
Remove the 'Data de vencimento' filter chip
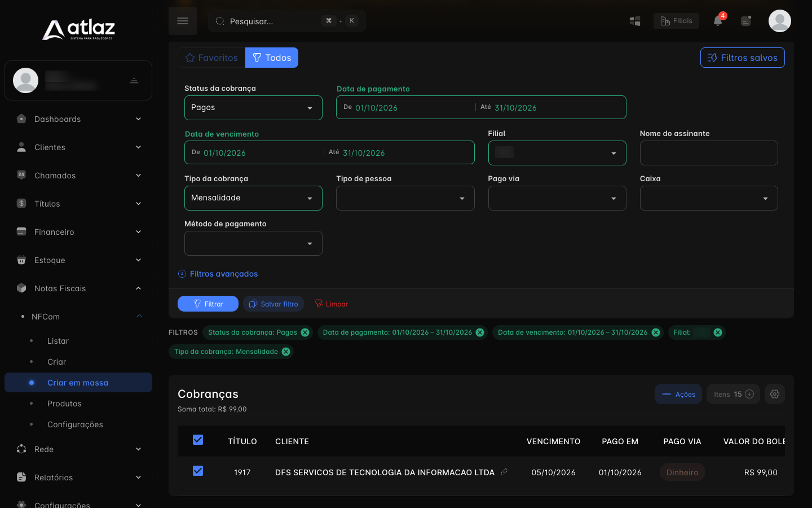(x=656, y=332)
